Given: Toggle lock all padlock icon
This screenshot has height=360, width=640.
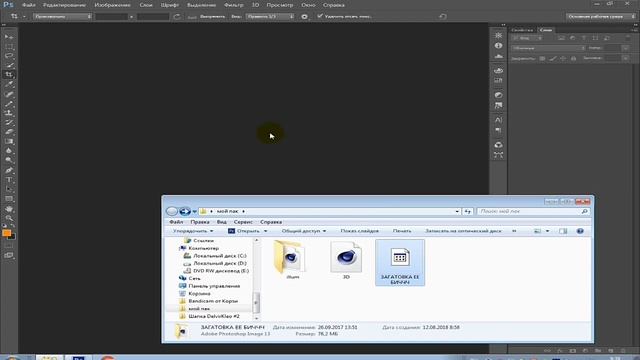Looking at the screenshot, I should click(573, 58).
